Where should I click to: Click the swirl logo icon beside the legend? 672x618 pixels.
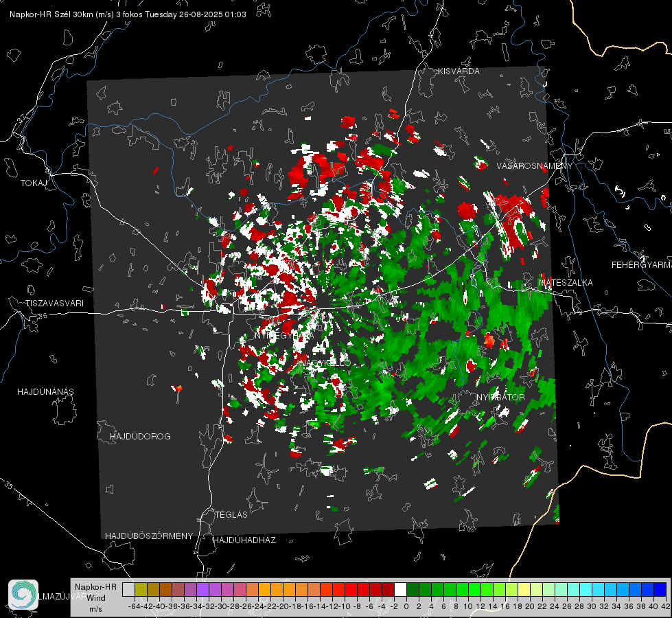23,595
